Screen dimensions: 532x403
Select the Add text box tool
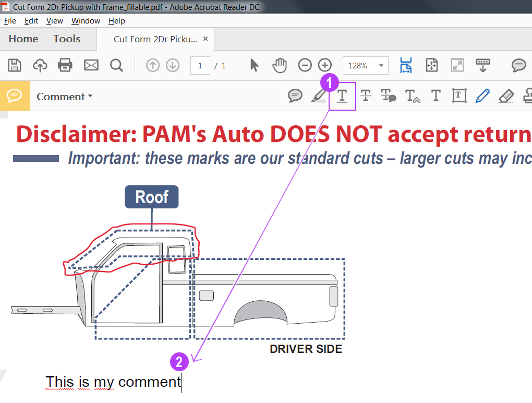click(459, 96)
